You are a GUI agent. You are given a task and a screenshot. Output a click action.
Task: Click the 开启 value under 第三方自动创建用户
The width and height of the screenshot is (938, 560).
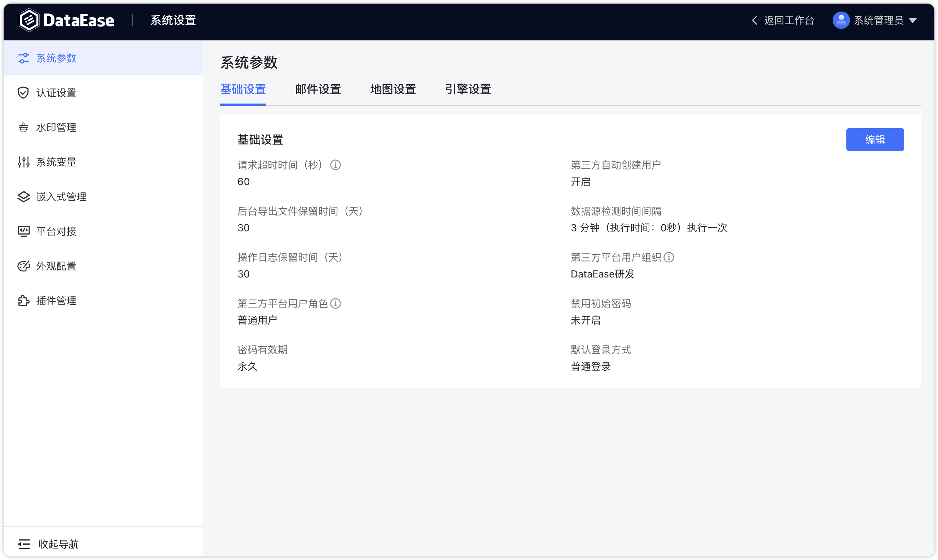[x=580, y=181]
